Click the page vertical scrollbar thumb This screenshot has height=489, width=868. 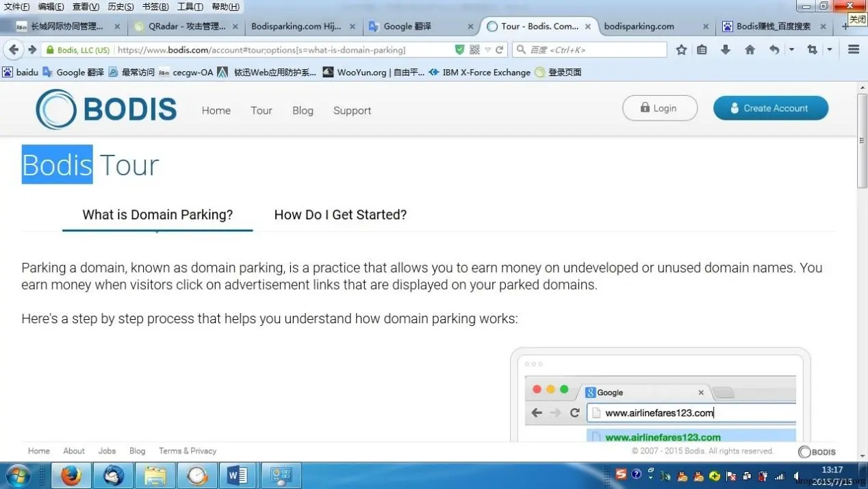click(862, 140)
